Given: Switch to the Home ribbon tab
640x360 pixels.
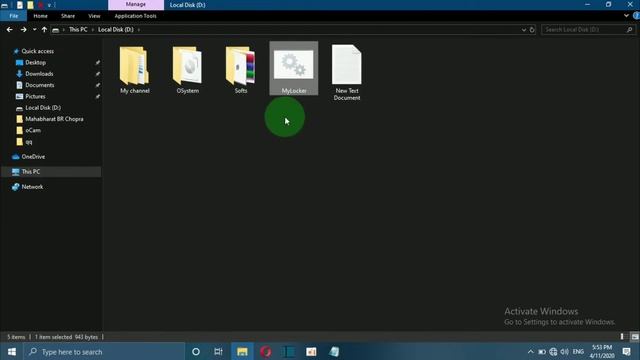Looking at the screenshot, I should [40, 16].
